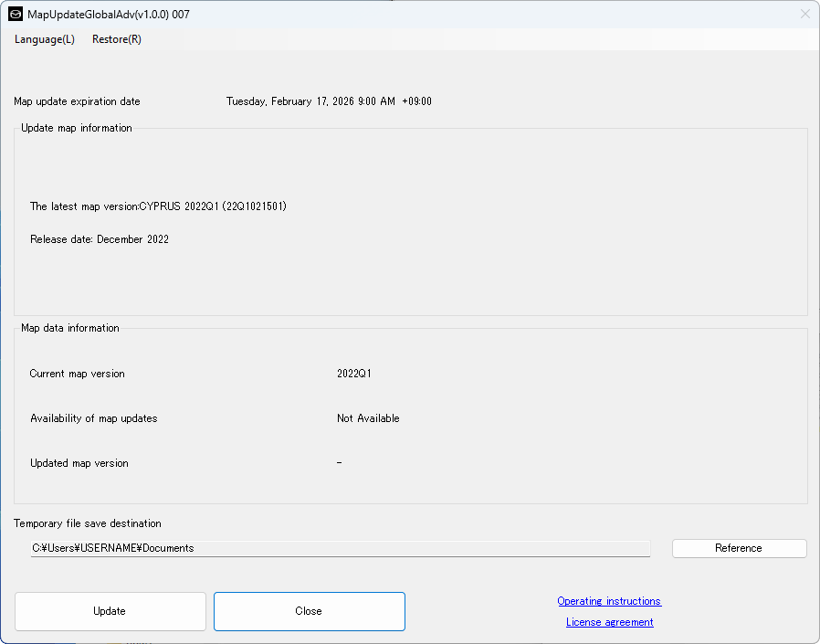Click the Update map information group header
This screenshot has height=644, width=820.
click(x=77, y=128)
